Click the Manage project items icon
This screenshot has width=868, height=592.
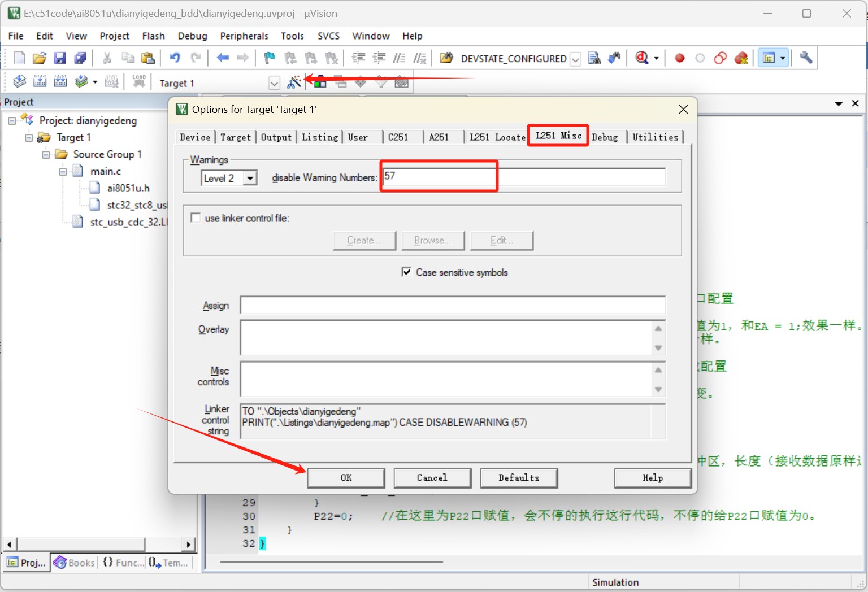pos(320,82)
